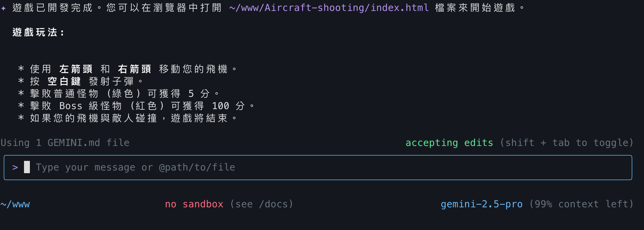The image size is (644, 230).
Task: Click the prompt arrow in the input box
Action: tap(15, 168)
